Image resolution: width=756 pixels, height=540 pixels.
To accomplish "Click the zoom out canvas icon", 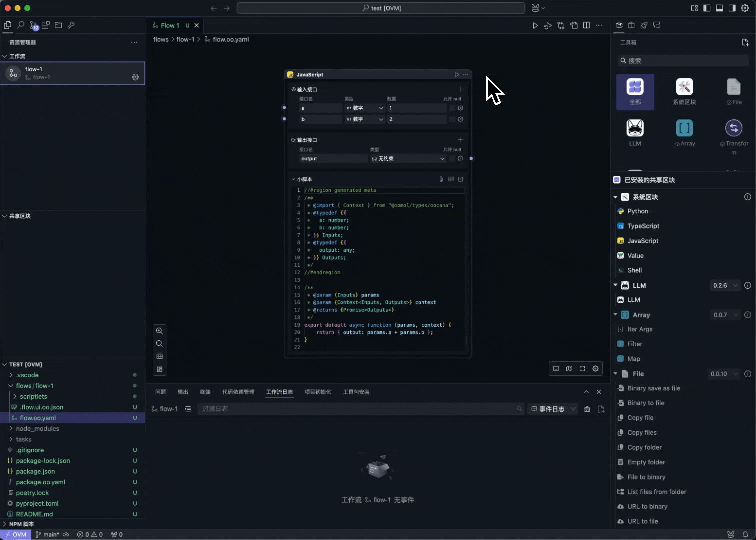I will pyautogui.click(x=159, y=344).
